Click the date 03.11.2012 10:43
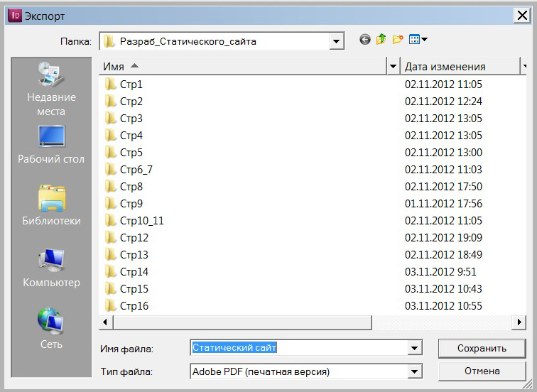This screenshot has height=392, width=537. [x=443, y=289]
